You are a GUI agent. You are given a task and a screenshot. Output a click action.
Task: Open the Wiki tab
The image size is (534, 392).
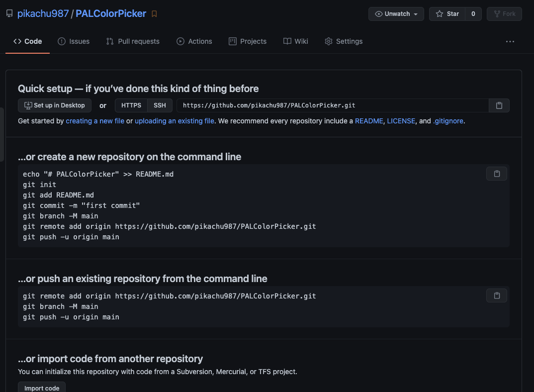[x=296, y=42]
